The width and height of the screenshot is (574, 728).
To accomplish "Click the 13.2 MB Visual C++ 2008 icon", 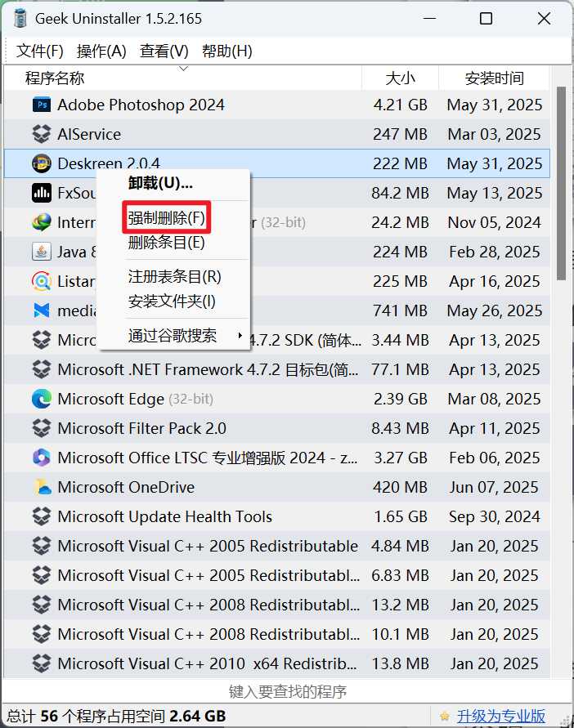I will pos(42,605).
